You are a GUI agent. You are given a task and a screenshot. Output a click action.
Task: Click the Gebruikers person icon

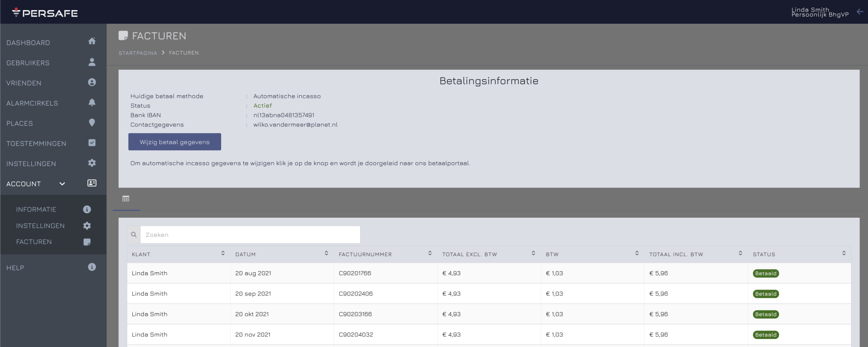[92, 62]
